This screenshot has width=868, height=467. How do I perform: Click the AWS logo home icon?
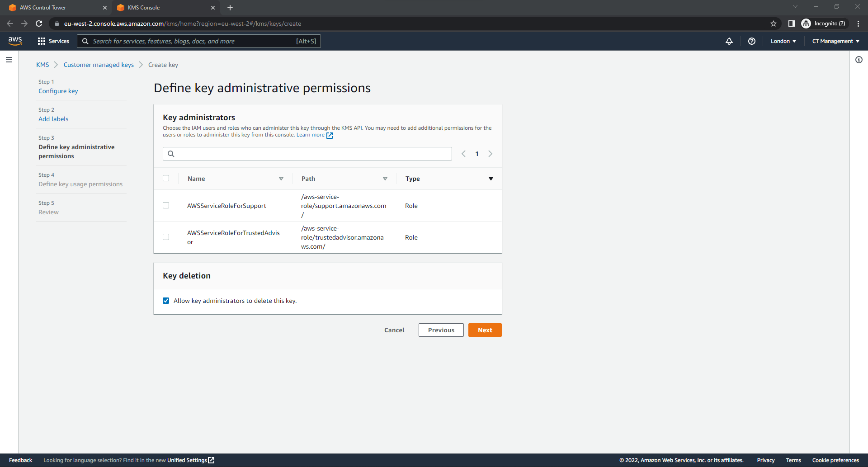[x=15, y=41]
